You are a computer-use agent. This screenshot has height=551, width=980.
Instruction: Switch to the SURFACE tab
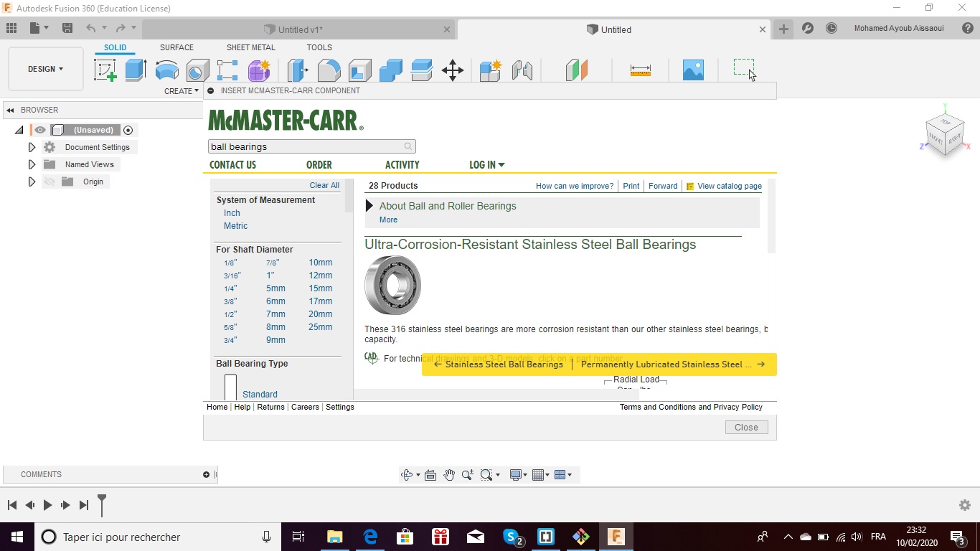(176, 47)
